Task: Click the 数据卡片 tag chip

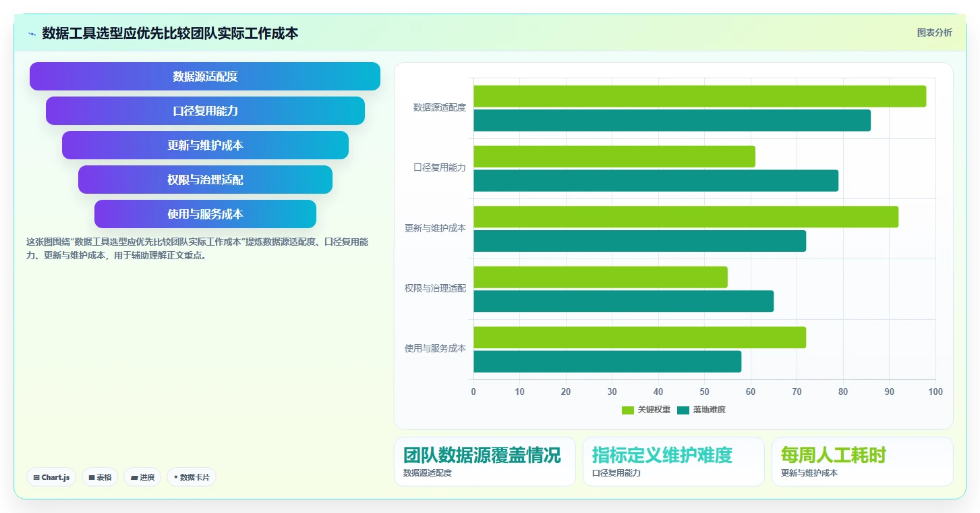Action: pyautogui.click(x=192, y=477)
